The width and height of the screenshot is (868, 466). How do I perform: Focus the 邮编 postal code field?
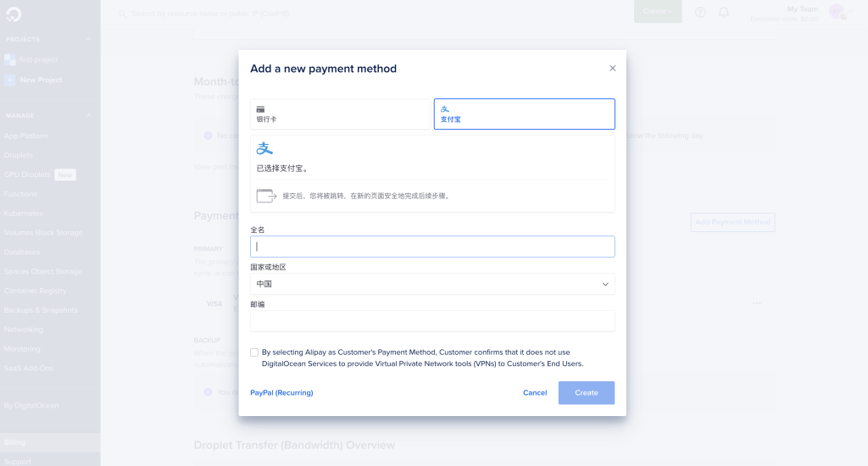pyautogui.click(x=432, y=321)
